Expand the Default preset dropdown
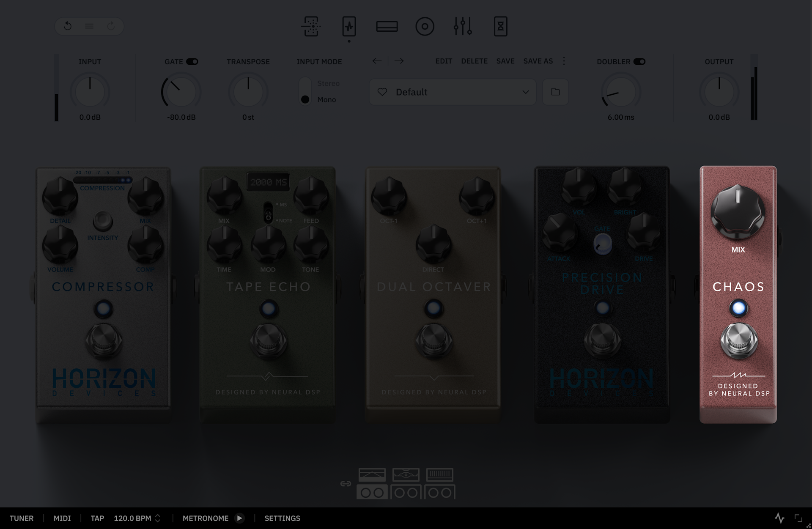This screenshot has width=812, height=529. click(453, 92)
